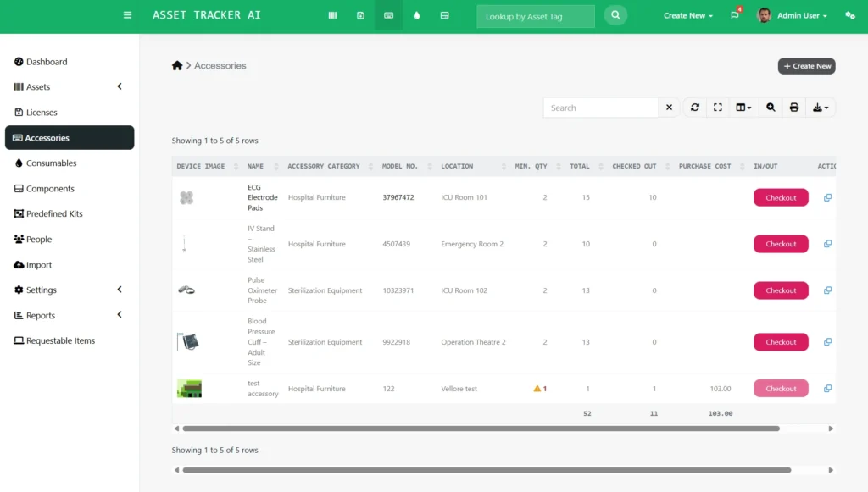Open Consumables via top droplet icon
Screen dimensions: 868x492
416,15
